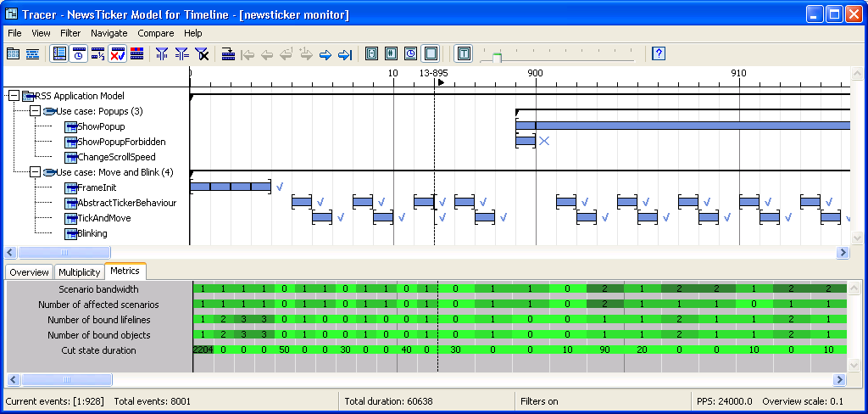Click the first grid table toolbar icon
868x414 pixels.
tap(13, 54)
